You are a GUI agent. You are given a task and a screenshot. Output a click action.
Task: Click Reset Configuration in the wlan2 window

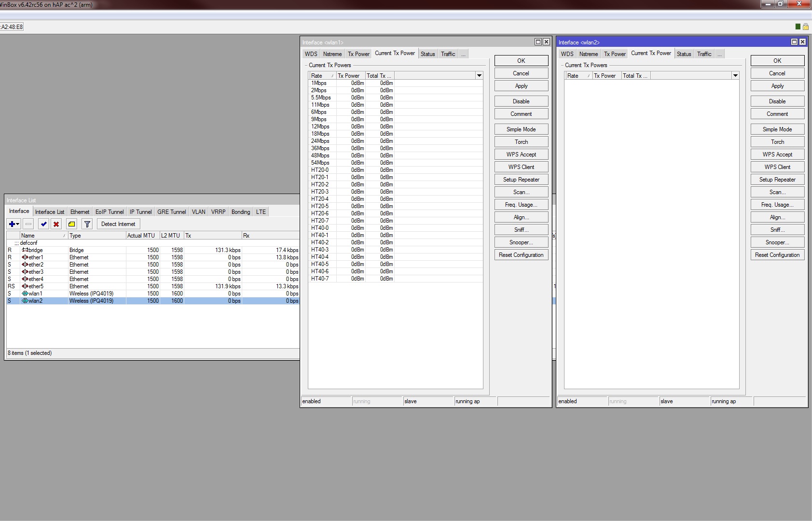777,255
